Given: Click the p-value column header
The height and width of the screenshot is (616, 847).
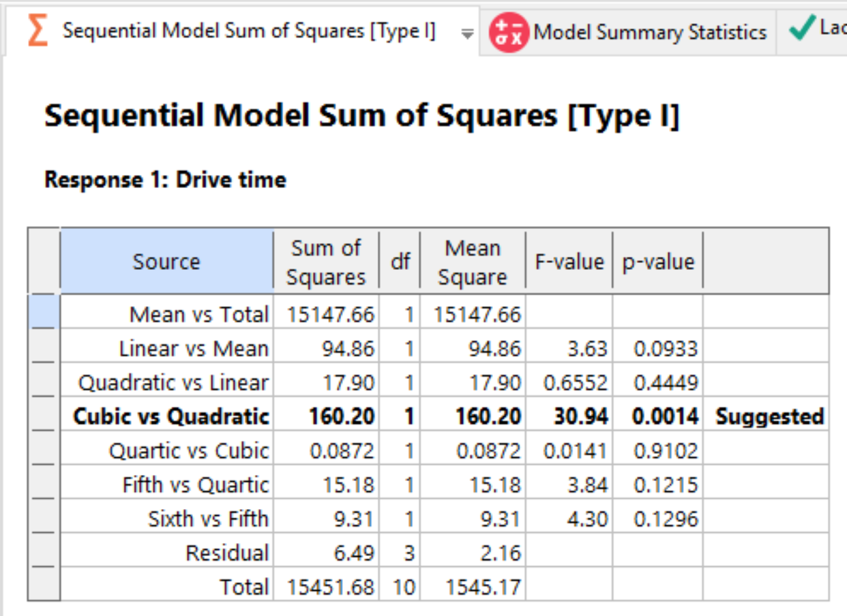Looking at the screenshot, I should [657, 262].
